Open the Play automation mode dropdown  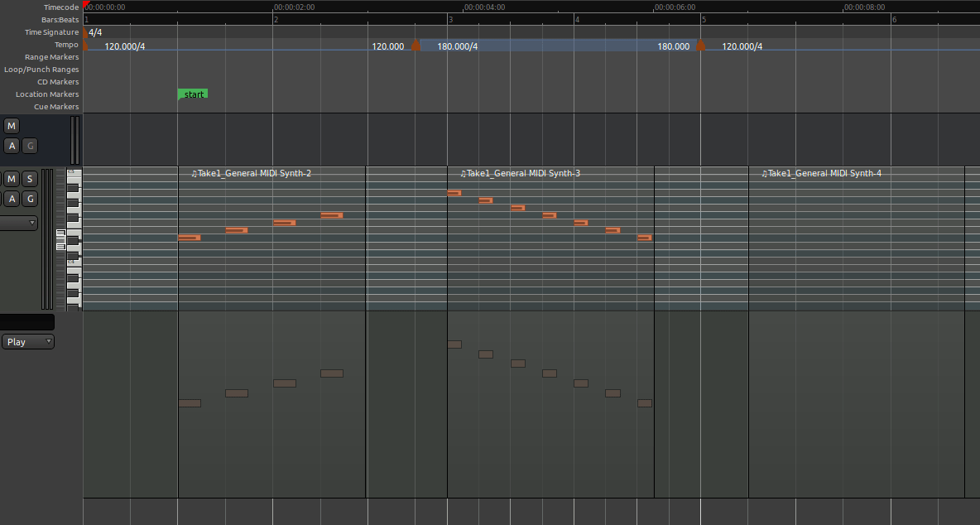27,342
